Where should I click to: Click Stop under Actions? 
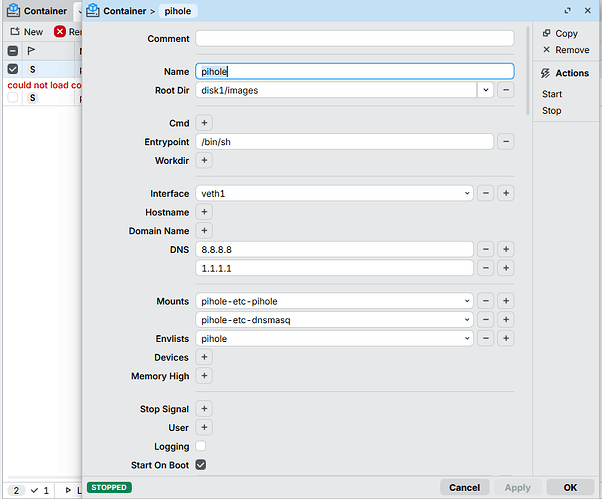point(551,111)
